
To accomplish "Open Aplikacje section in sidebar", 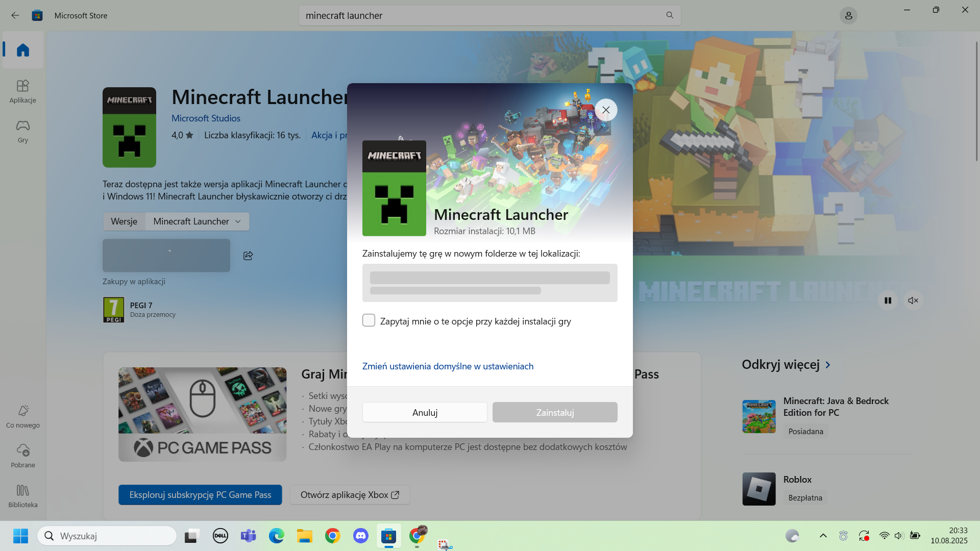I will click(x=23, y=91).
